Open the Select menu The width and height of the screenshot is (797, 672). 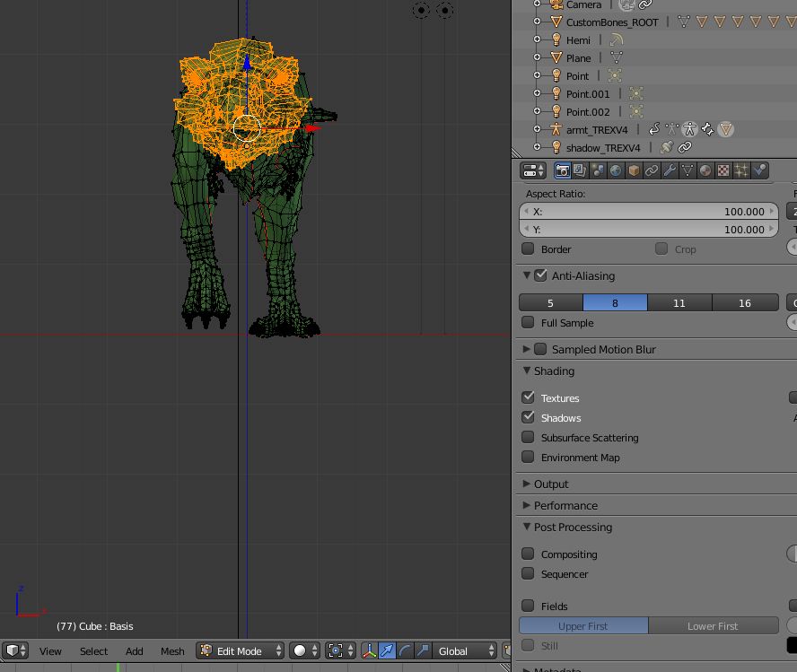(x=93, y=650)
